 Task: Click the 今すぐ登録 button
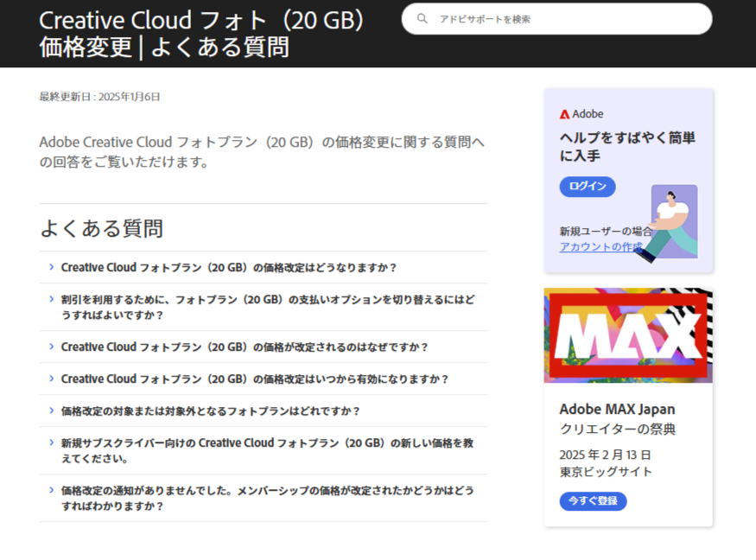(592, 501)
